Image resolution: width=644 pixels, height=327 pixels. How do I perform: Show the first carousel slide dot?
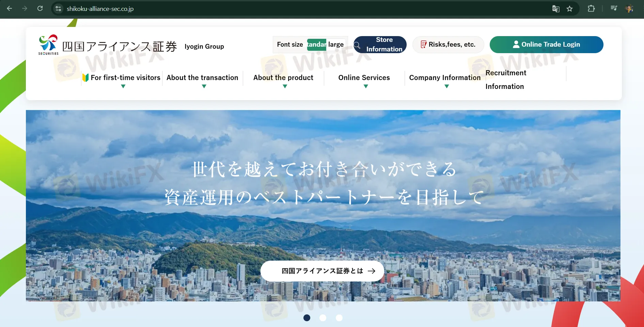point(307,318)
